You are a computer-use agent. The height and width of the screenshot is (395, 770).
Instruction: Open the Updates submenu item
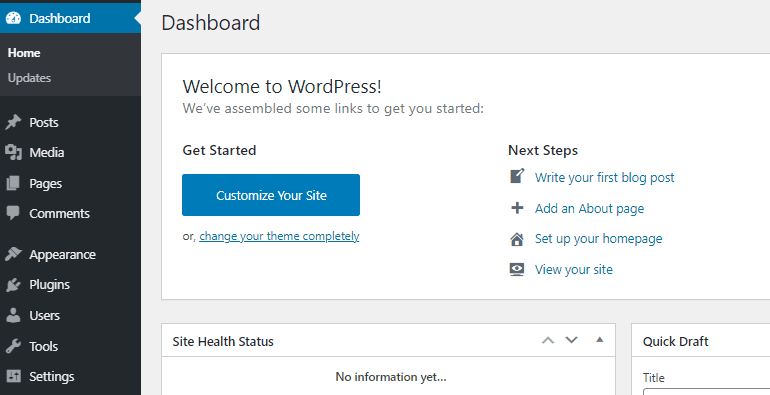pos(29,78)
